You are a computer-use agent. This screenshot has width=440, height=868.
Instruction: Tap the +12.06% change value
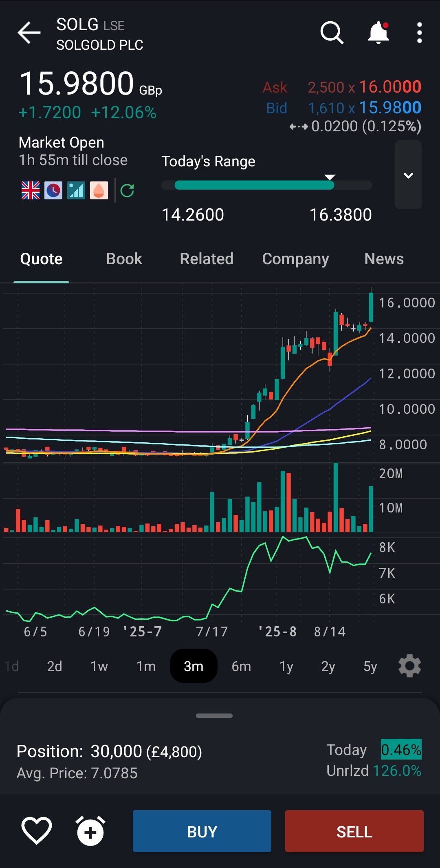[x=124, y=113]
